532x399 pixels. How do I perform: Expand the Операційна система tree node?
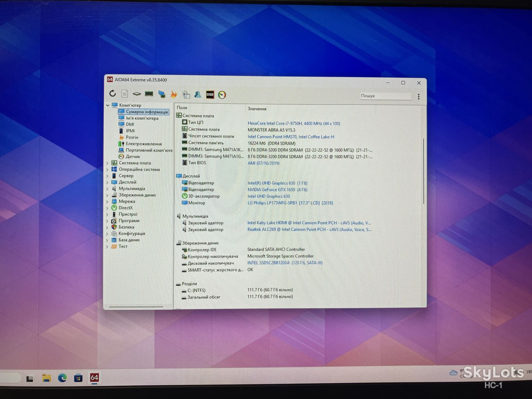107,169
